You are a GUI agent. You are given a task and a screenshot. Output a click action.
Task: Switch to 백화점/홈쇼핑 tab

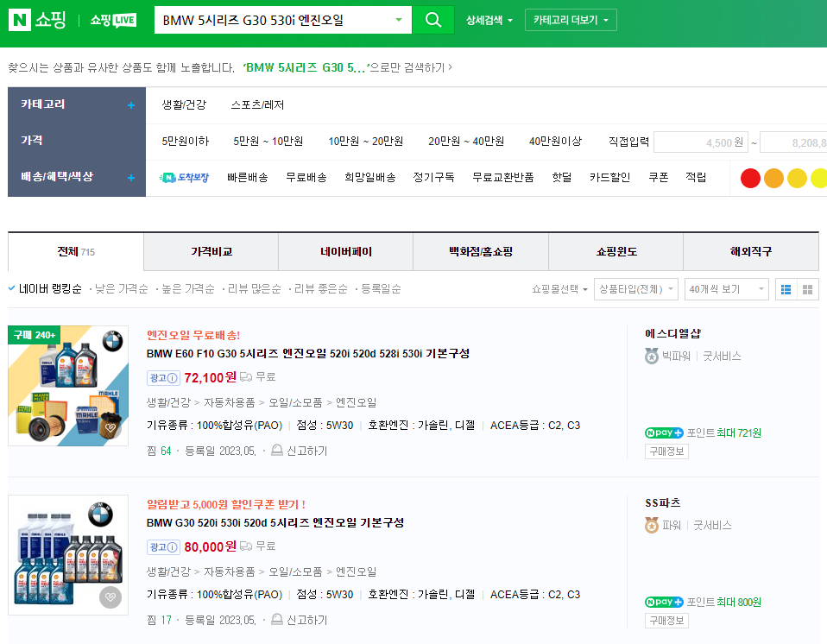pos(481,251)
